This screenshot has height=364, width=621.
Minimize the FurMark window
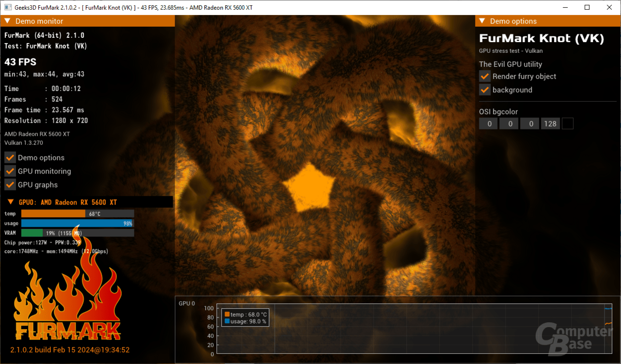(x=565, y=7)
